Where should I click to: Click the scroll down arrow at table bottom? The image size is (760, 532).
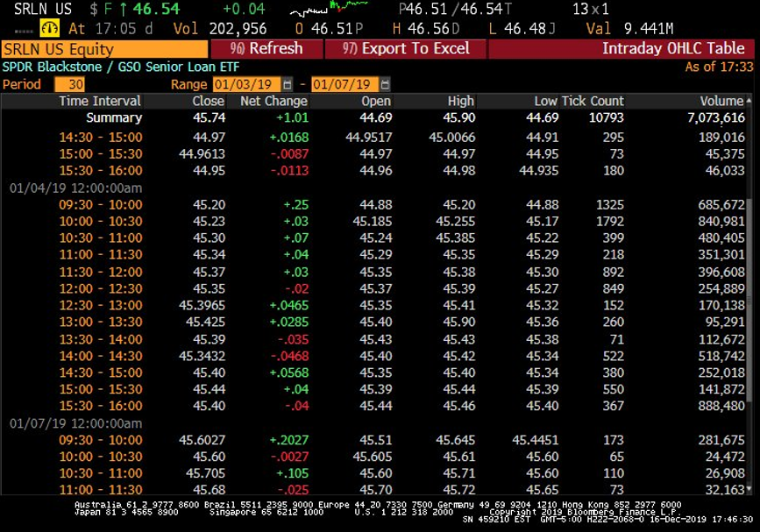click(749, 490)
